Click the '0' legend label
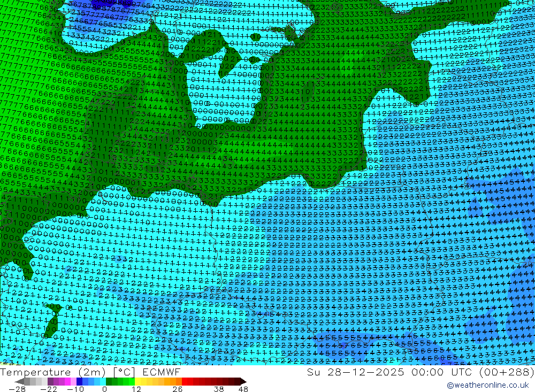The width and height of the screenshot is (535, 392). coord(104,389)
